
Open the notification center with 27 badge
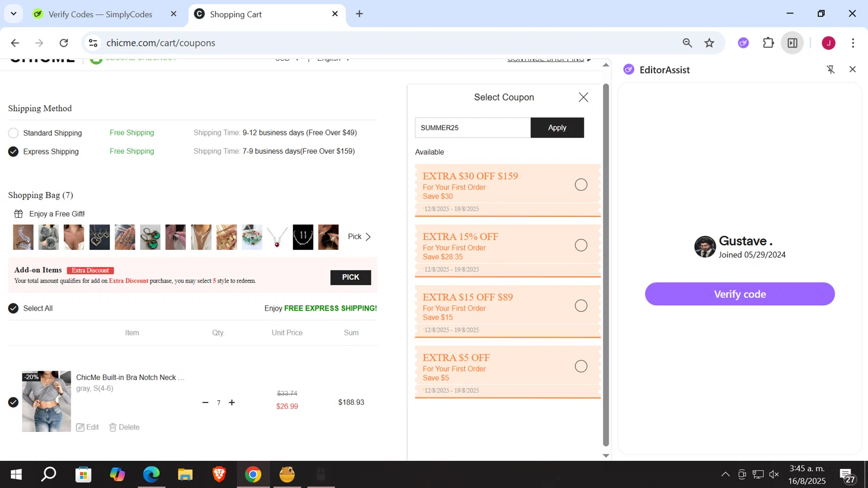point(848,475)
